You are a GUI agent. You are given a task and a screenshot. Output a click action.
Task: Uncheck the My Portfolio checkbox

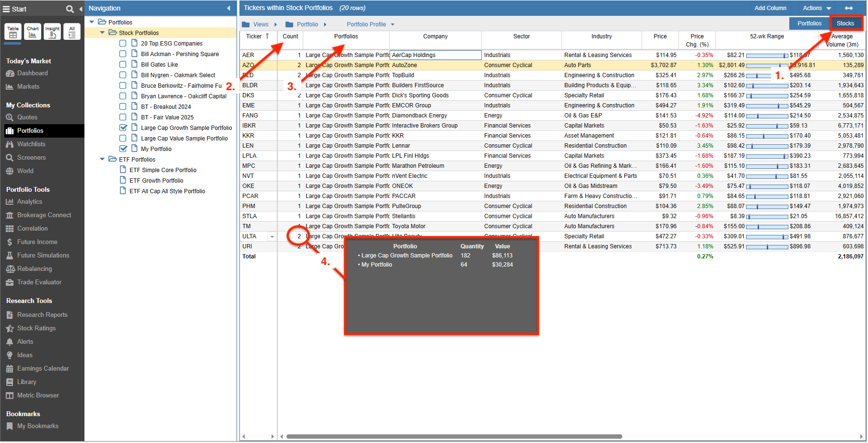(123, 149)
